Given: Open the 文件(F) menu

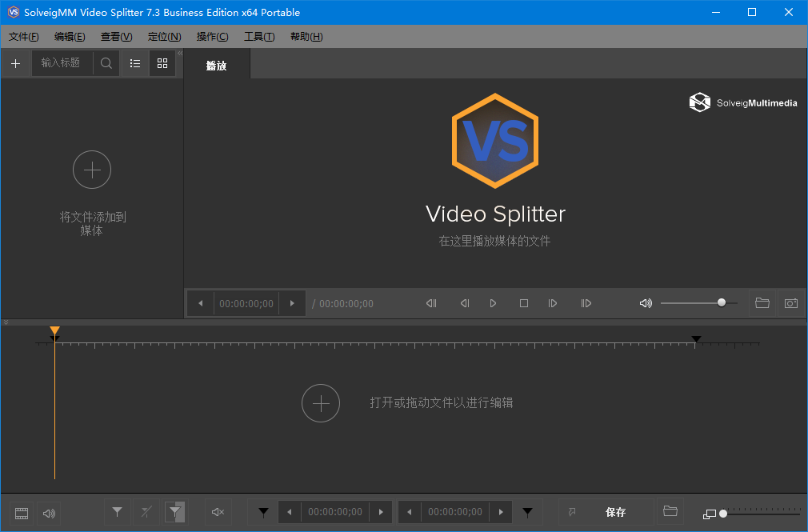Looking at the screenshot, I should click(x=24, y=37).
